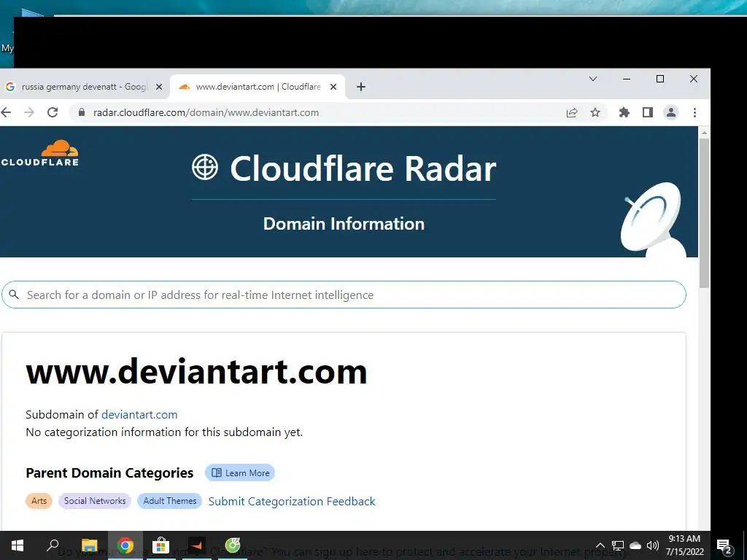
Task: Click the magnifier icon in search box
Action: click(15, 295)
